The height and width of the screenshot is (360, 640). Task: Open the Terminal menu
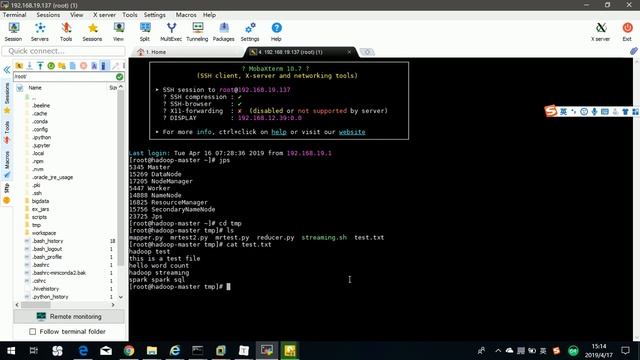[x=15, y=15]
